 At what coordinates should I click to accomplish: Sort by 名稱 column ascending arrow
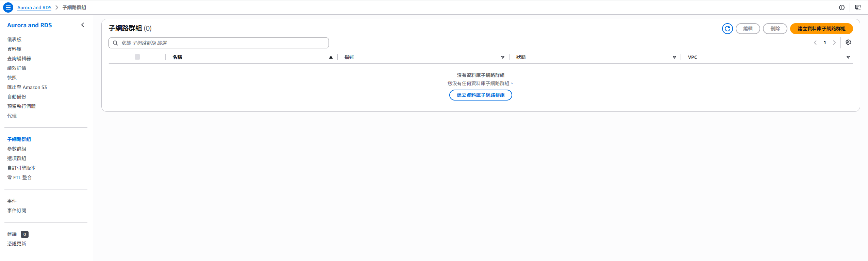click(331, 57)
